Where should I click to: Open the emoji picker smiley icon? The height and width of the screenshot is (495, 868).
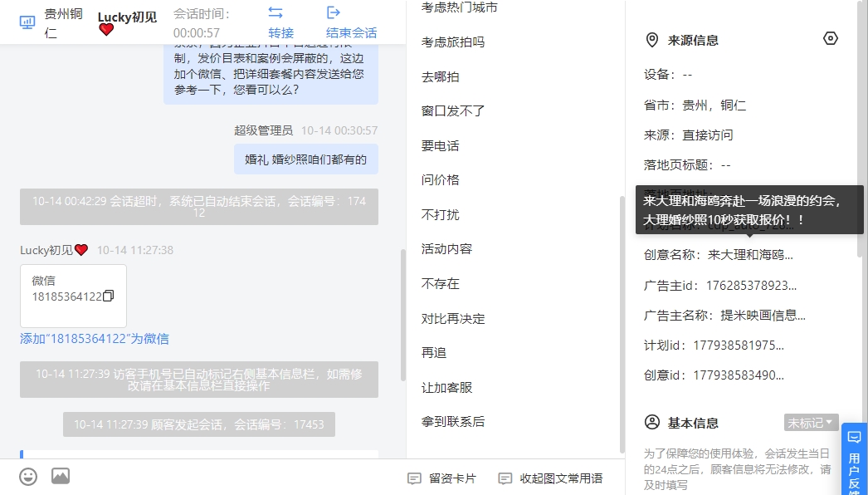point(28,477)
